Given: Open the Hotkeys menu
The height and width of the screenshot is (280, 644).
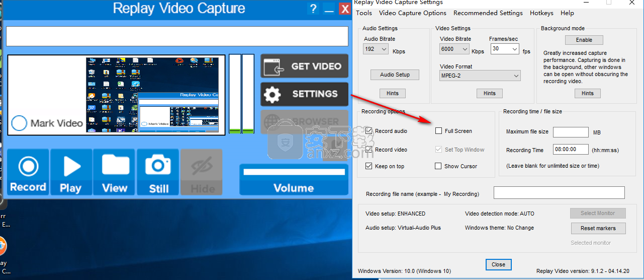Looking at the screenshot, I should click(x=541, y=13).
